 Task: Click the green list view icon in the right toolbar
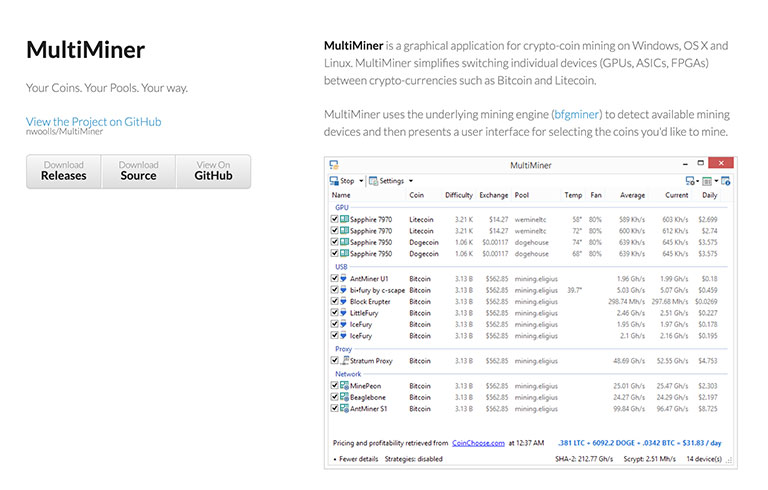click(x=707, y=182)
